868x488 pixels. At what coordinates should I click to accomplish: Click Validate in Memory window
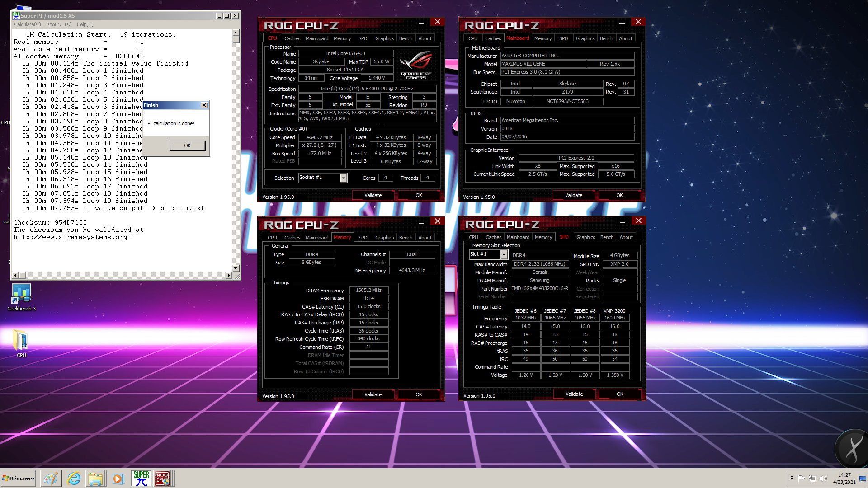click(373, 394)
